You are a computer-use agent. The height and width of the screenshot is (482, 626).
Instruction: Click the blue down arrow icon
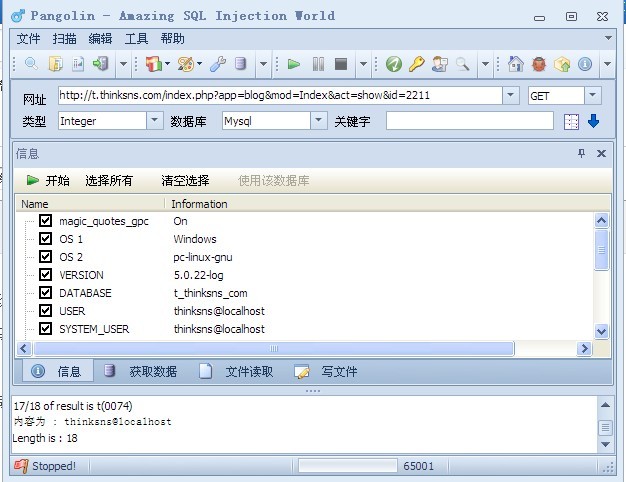[x=593, y=121]
